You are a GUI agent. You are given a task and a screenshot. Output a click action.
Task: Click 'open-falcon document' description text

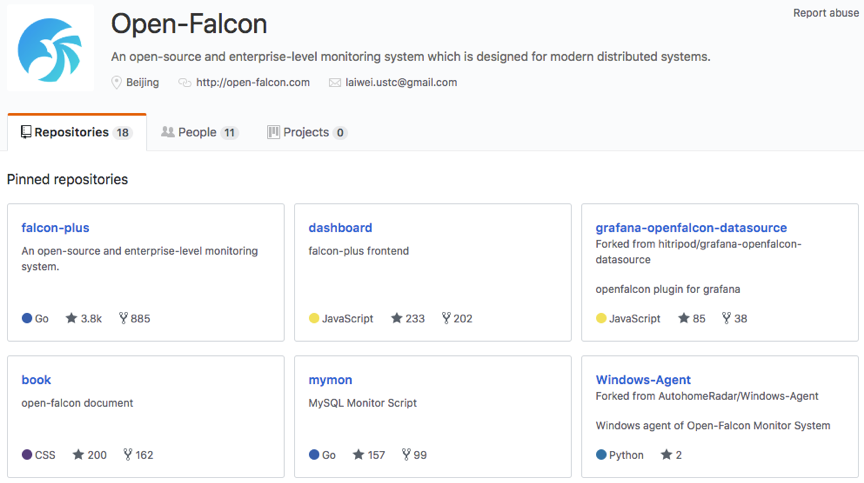tap(77, 403)
